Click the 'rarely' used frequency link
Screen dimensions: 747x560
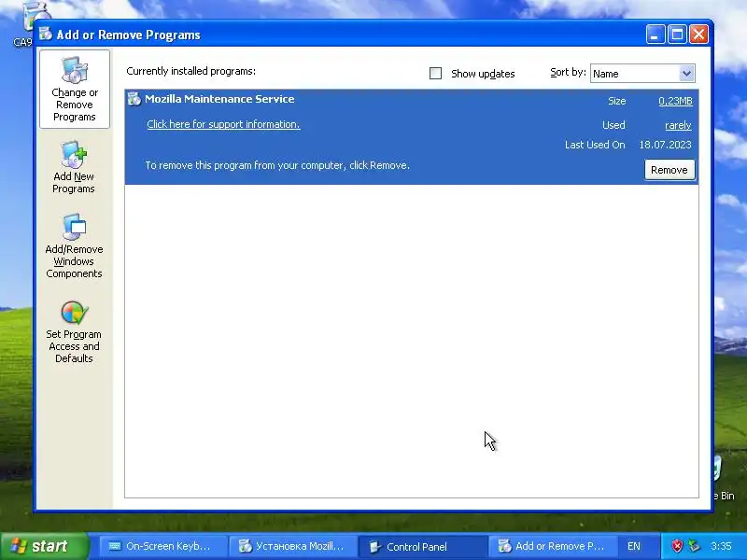tap(678, 125)
